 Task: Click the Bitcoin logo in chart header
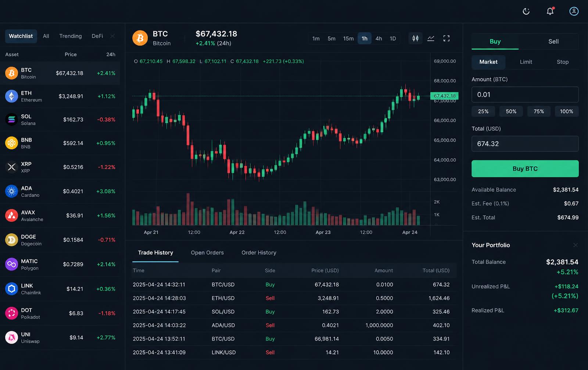140,38
